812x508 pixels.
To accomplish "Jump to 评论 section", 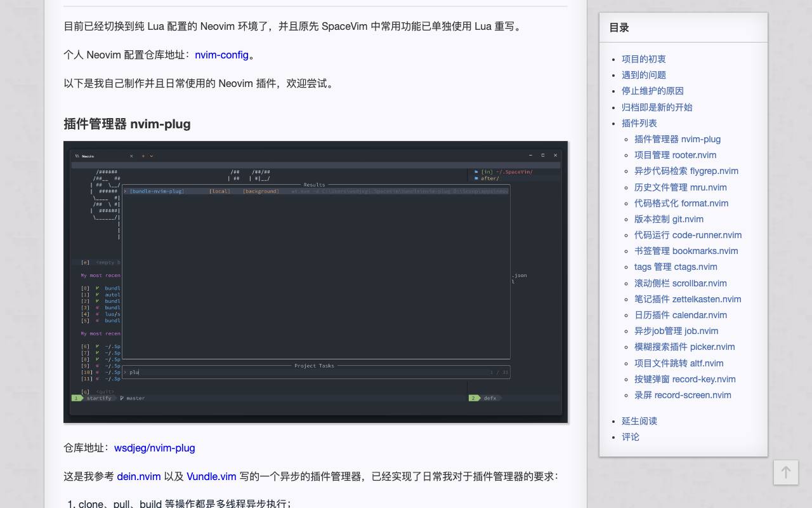I will tap(630, 437).
